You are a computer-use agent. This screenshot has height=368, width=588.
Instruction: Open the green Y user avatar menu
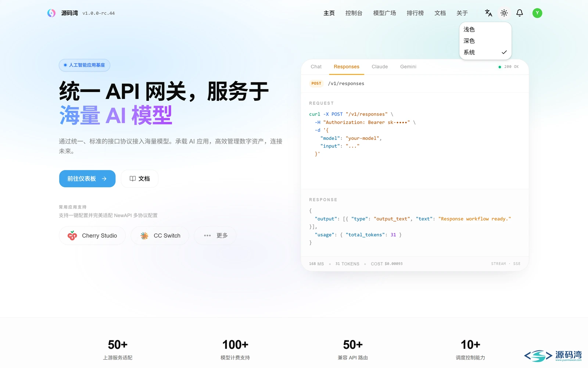[x=537, y=13]
